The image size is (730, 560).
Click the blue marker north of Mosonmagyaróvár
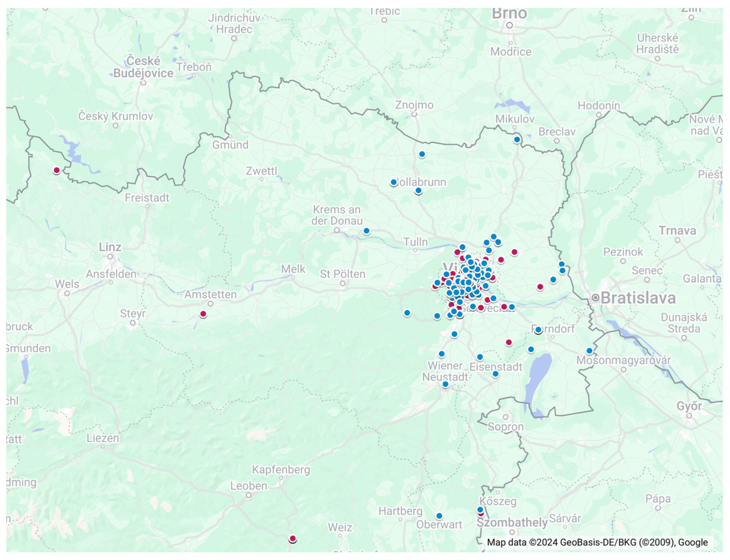[x=589, y=351]
